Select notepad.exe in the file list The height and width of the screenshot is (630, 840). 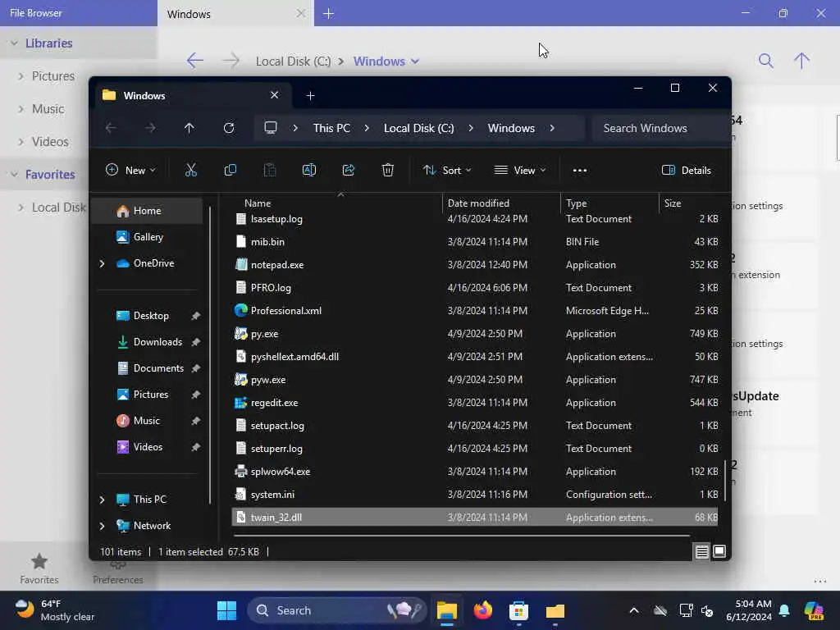475,265
